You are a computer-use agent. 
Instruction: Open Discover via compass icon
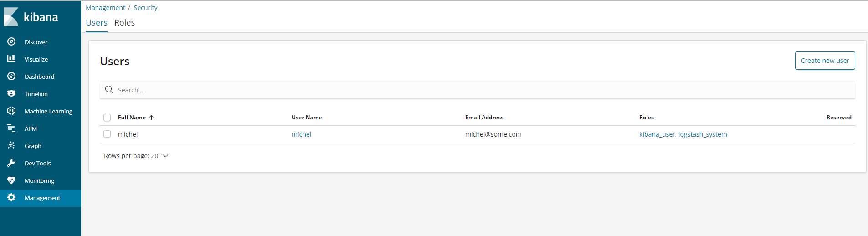point(11,42)
